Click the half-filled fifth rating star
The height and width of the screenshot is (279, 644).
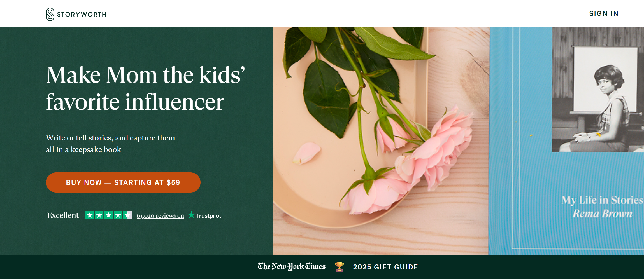click(127, 215)
